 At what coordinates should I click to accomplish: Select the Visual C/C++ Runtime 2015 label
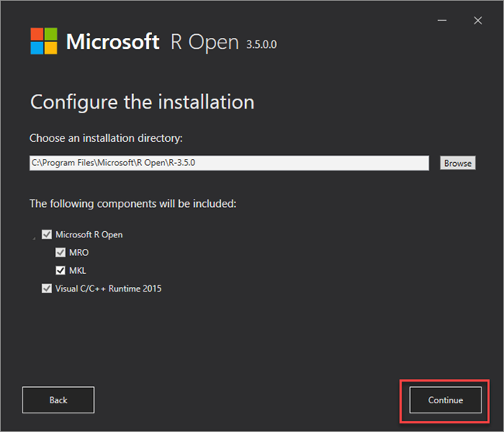click(109, 289)
